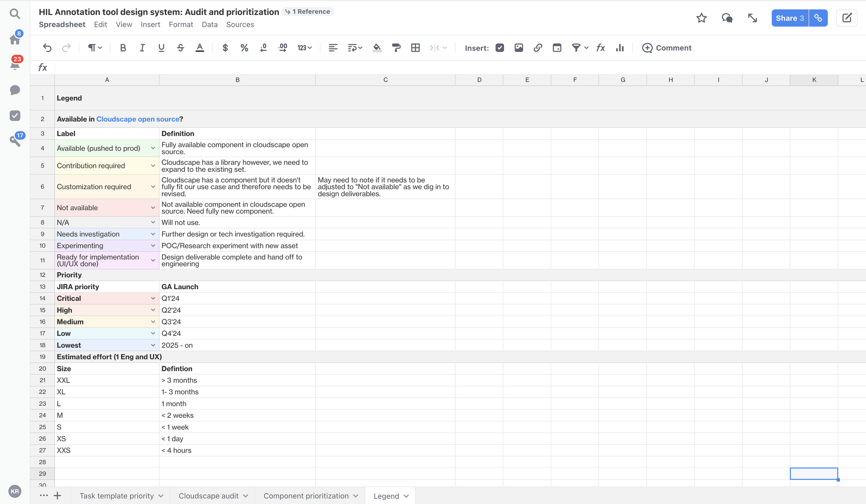Open dropdown for Available (pushed to prod)
The width and height of the screenshot is (866, 504).
[x=153, y=148]
